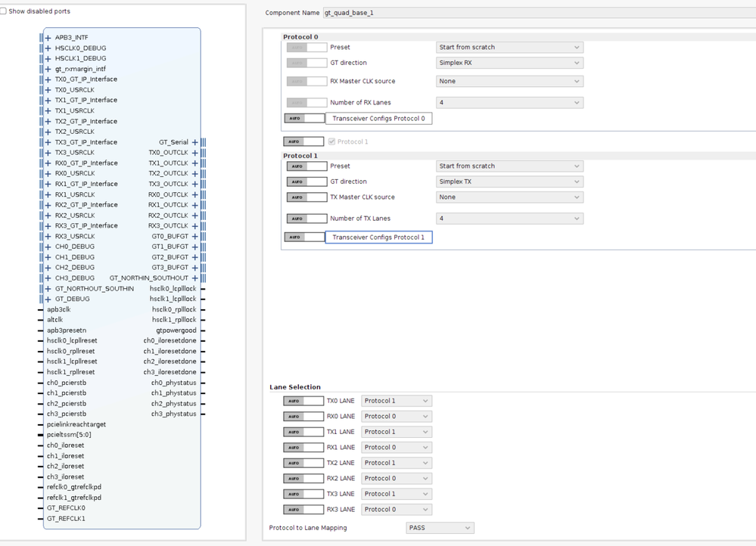The image size is (756, 546).
Task: Select the pcieltssm[5:0] port label
Action: (69, 435)
